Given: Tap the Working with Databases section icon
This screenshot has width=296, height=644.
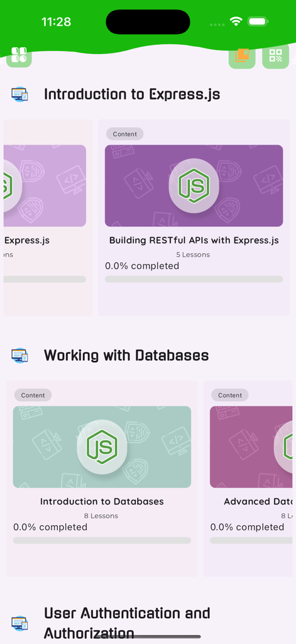Looking at the screenshot, I should (x=19, y=355).
